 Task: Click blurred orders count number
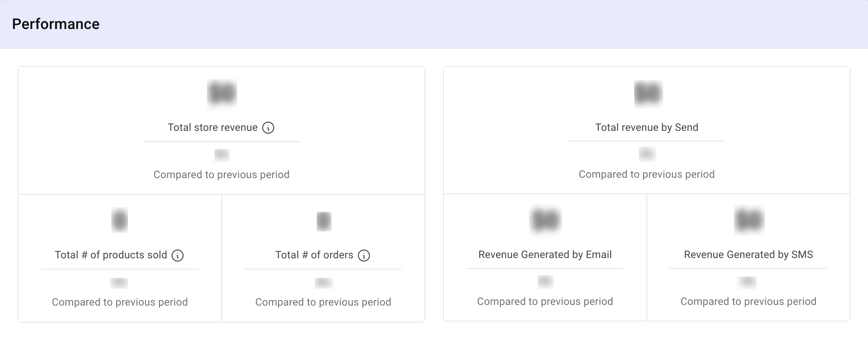pyautogui.click(x=324, y=221)
